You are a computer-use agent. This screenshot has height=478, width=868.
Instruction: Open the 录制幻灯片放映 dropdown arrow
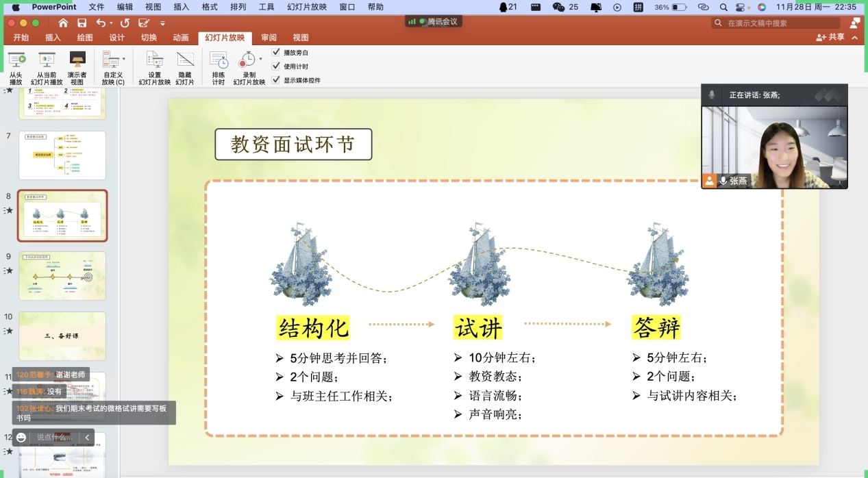260,60
